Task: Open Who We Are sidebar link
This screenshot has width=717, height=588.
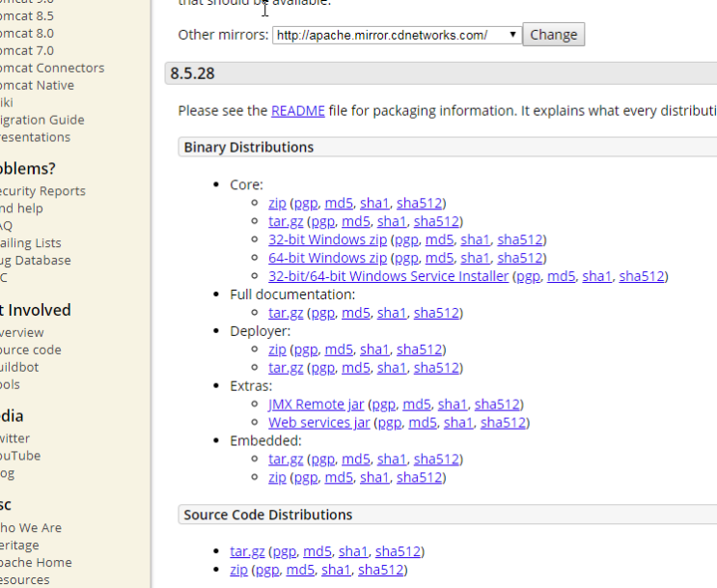Action: (x=31, y=528)
